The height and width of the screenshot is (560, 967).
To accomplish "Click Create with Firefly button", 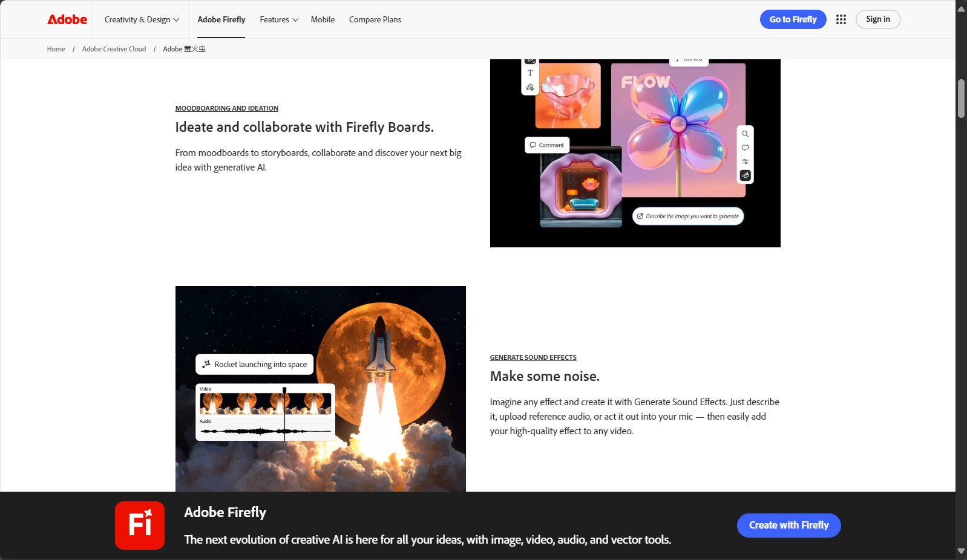I will tap(788, 526).
